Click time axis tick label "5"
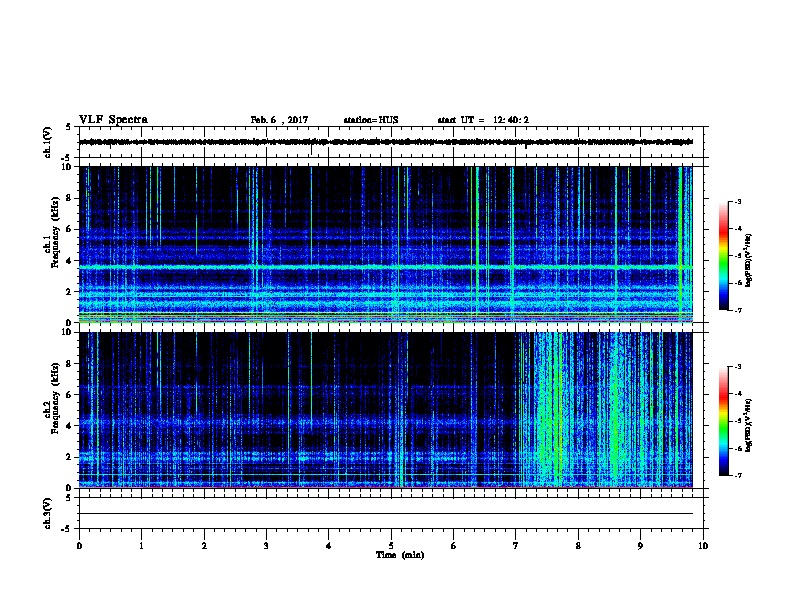The height and width of the screenshot is (612, 792). tap(391, 546)
